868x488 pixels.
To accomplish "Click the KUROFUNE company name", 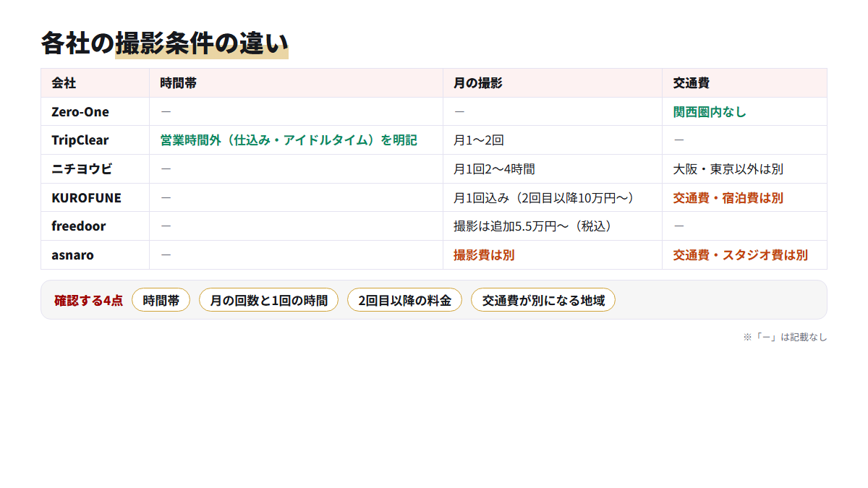I will pyautogui.click(x=86, y=197).
